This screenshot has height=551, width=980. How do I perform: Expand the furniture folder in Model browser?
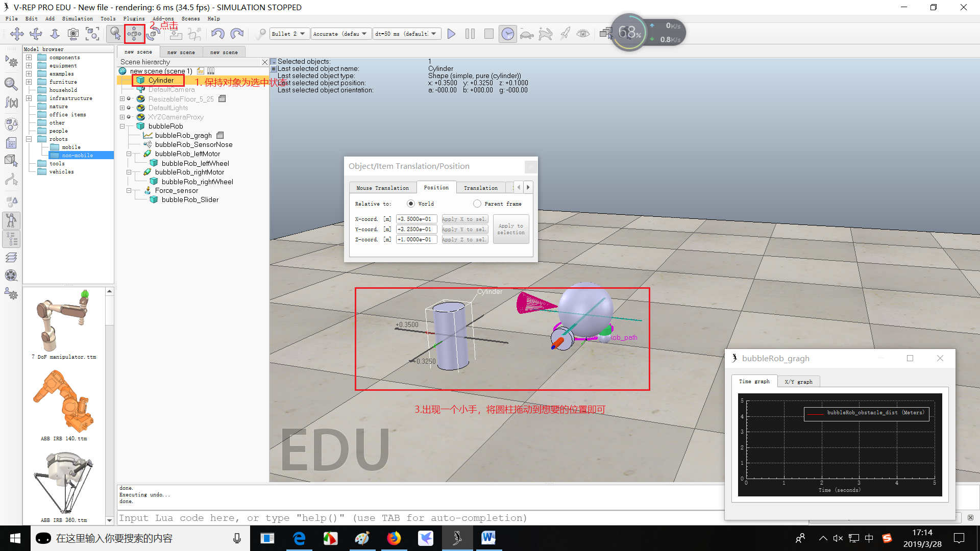point(29,82)
